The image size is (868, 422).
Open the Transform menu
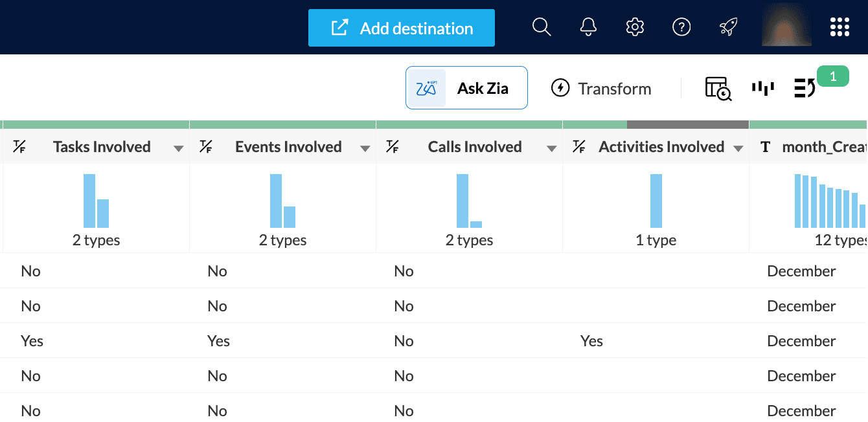click(601, 88)
